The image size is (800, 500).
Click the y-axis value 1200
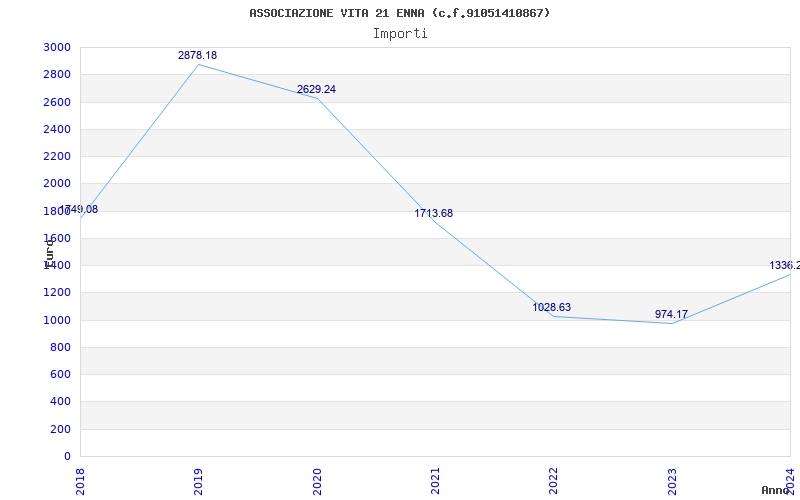pyautogui.click(x=57, y=293)
